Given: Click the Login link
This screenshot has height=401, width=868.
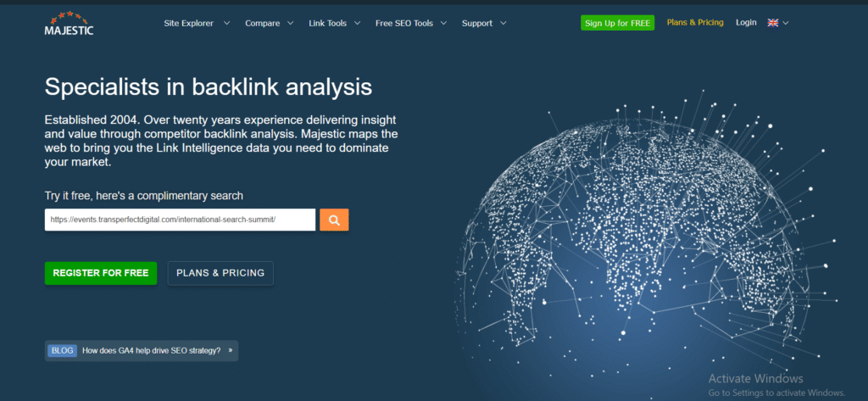Looking at the screenshot, I should [746, 23].
